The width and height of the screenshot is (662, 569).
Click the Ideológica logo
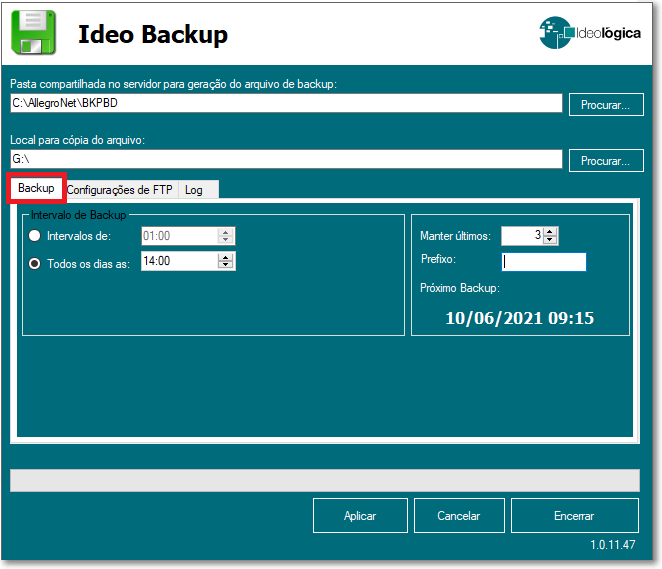click(590, 33)
